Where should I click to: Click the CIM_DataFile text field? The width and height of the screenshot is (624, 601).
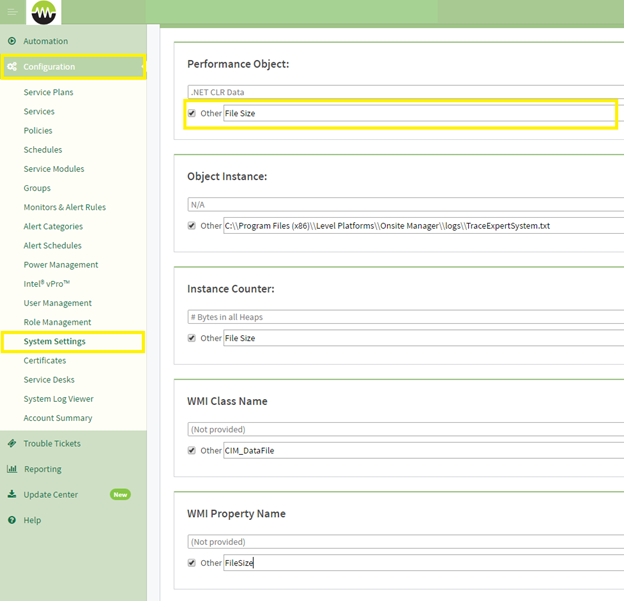423,450
